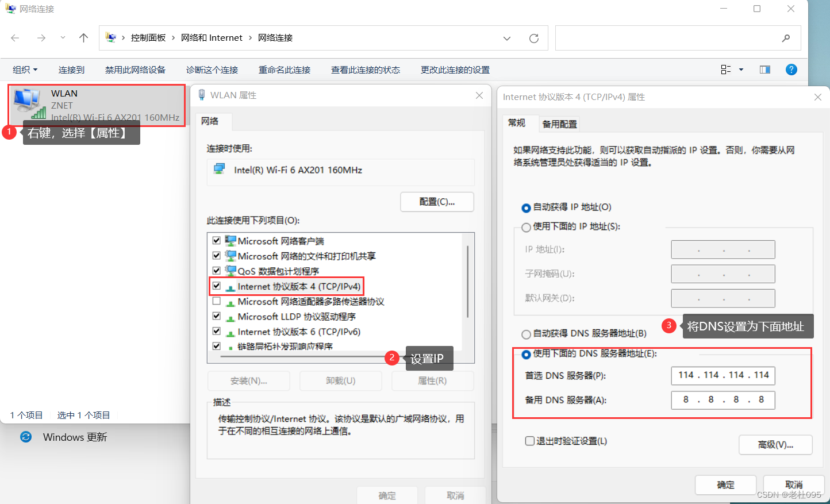Click 更改此连接的设置 command

[455, 70]
